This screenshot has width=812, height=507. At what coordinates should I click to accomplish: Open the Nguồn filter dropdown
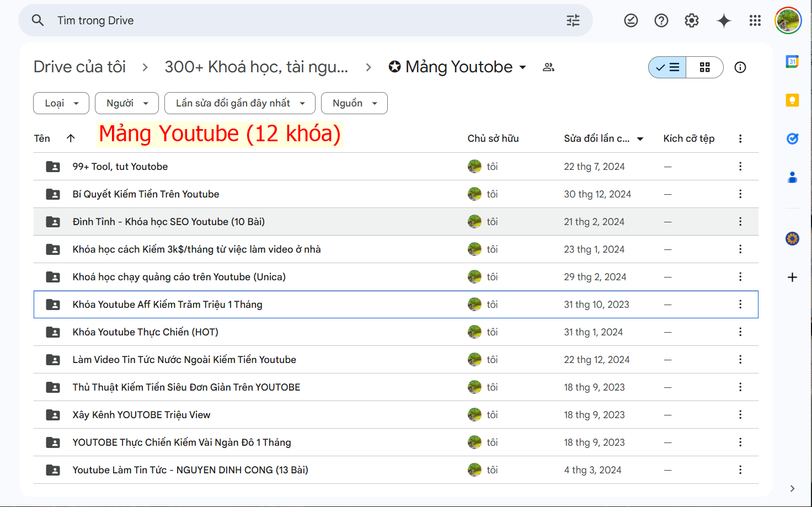coord(354,103)
